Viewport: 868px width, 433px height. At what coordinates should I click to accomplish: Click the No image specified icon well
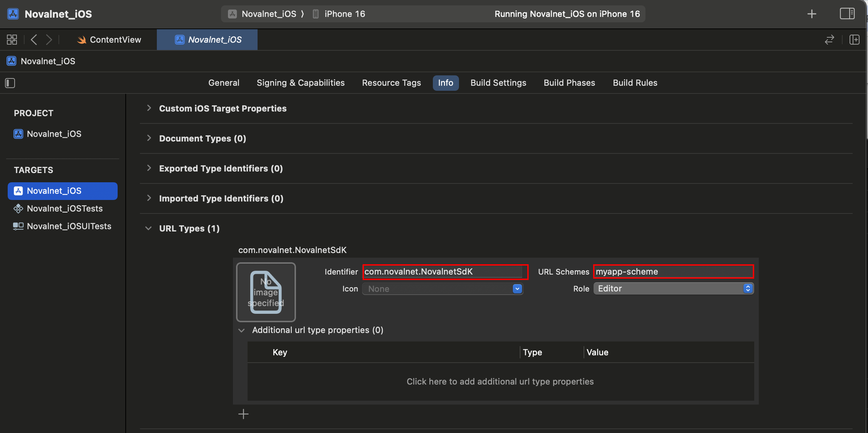tap(266, 292)
